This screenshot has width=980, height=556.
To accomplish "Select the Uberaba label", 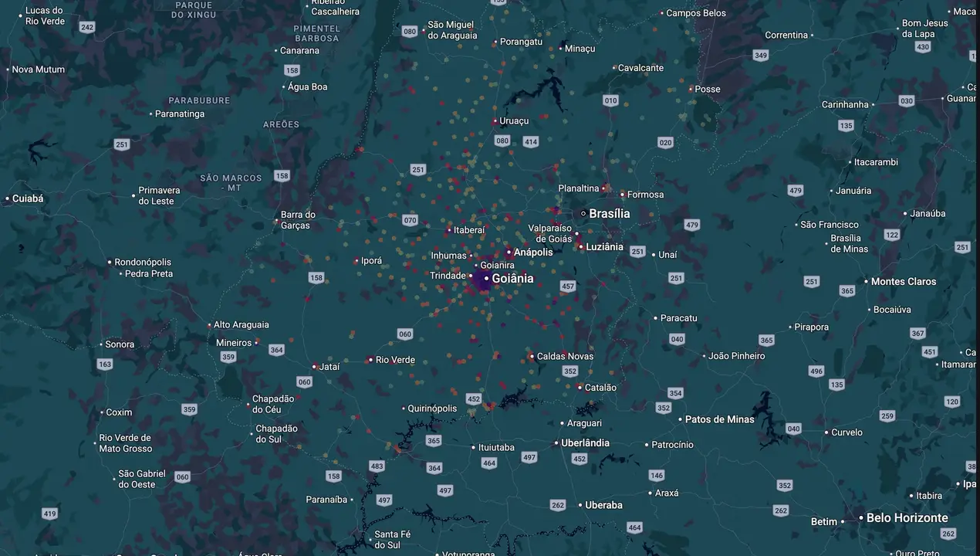I will (603, 505).
